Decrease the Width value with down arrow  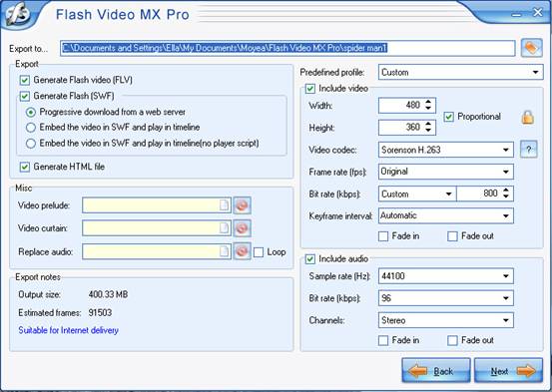click(x=428, y=108)
